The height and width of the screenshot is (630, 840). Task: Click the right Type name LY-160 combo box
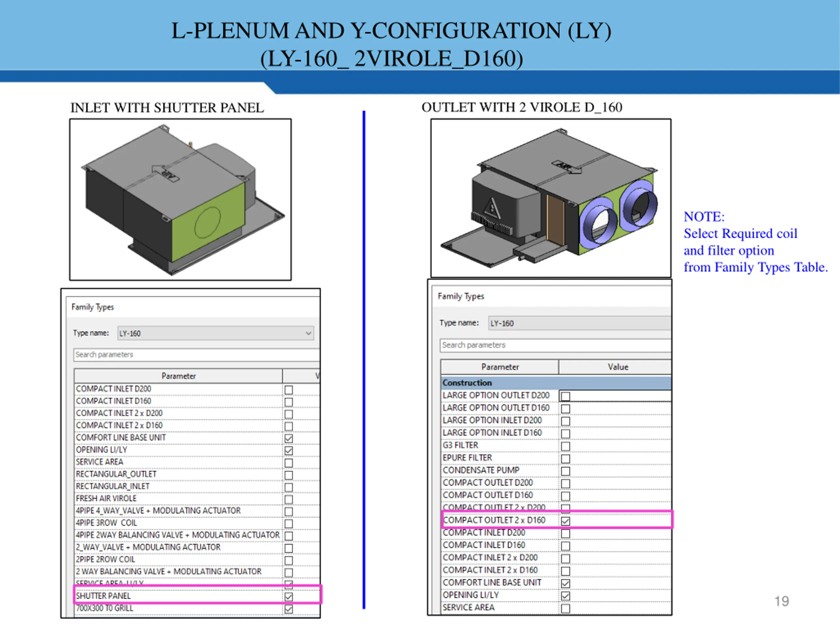point(579,323)
